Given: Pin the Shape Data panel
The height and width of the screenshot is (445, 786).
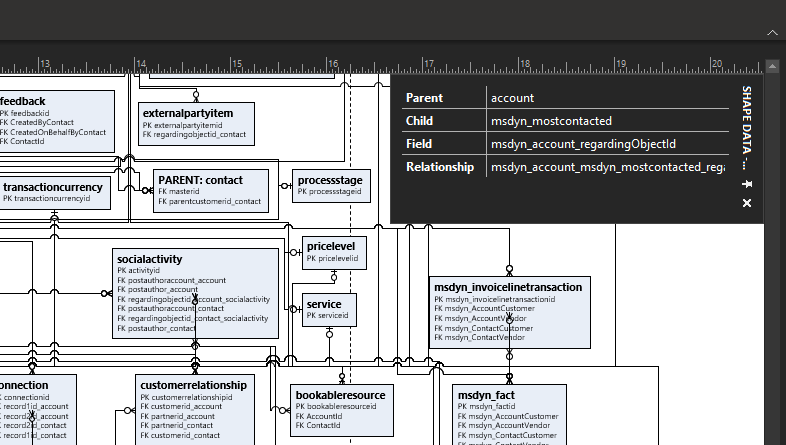Looking at the screenshot, I should coord(747,184).
